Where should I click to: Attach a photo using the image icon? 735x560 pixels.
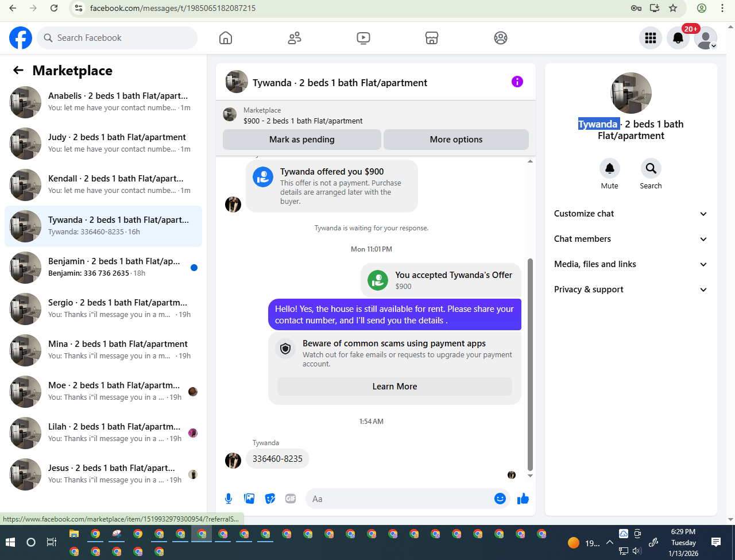click(249, 499)
